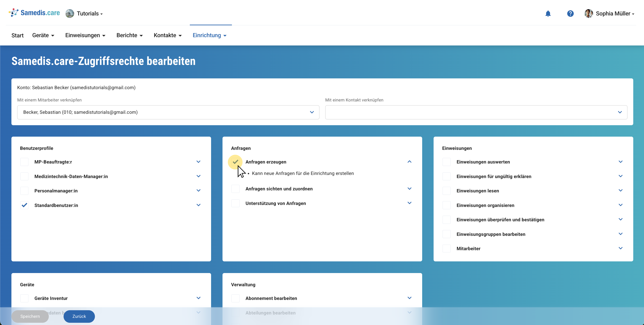Expand Abonnement bearbeiten chevron
Image resolution: width=644 pixels, height=325 pixels.
coord(409,298)
